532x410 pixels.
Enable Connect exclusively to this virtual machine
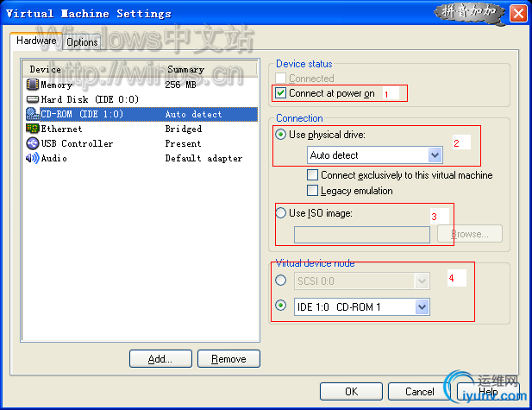312,175
